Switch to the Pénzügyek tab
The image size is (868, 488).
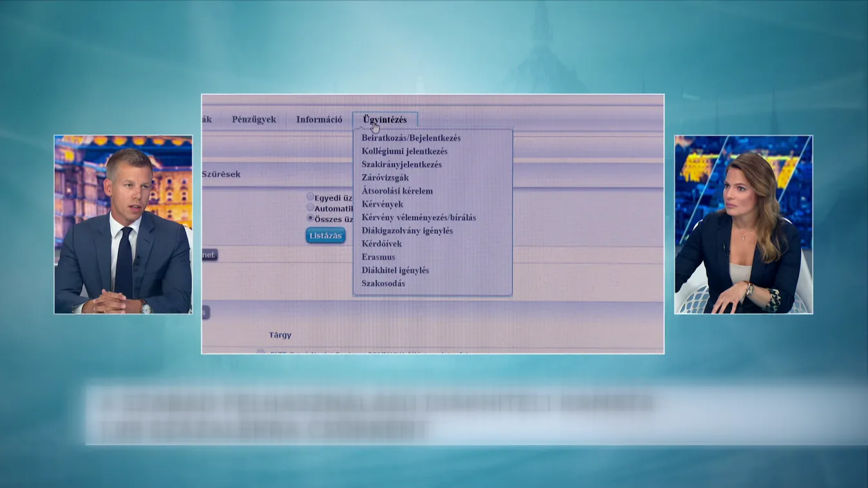pos(254,120)
